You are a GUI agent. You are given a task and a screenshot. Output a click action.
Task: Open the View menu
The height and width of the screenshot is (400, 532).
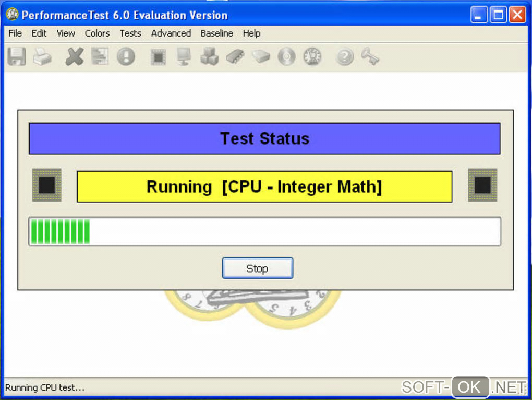click(66, 33)
